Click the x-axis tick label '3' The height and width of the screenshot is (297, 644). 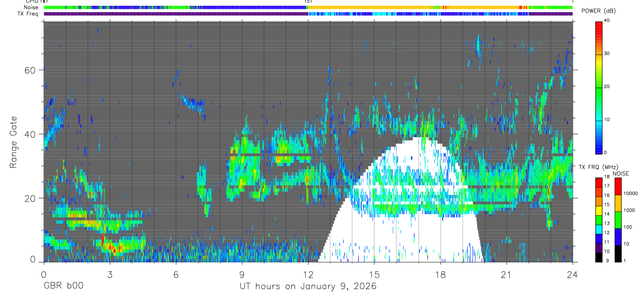pos(110,274)
